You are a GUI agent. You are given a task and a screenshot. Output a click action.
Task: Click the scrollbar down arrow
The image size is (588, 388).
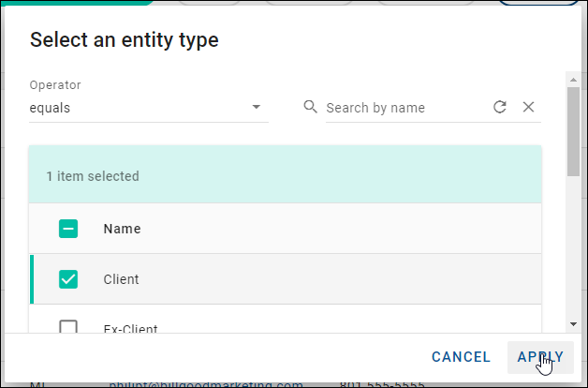573,323
